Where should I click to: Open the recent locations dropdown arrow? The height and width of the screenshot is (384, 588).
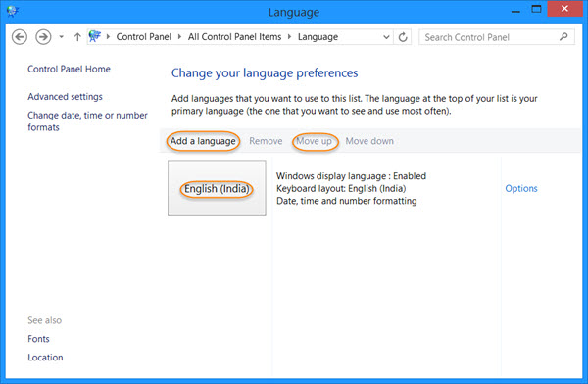(x=61, y=37)
